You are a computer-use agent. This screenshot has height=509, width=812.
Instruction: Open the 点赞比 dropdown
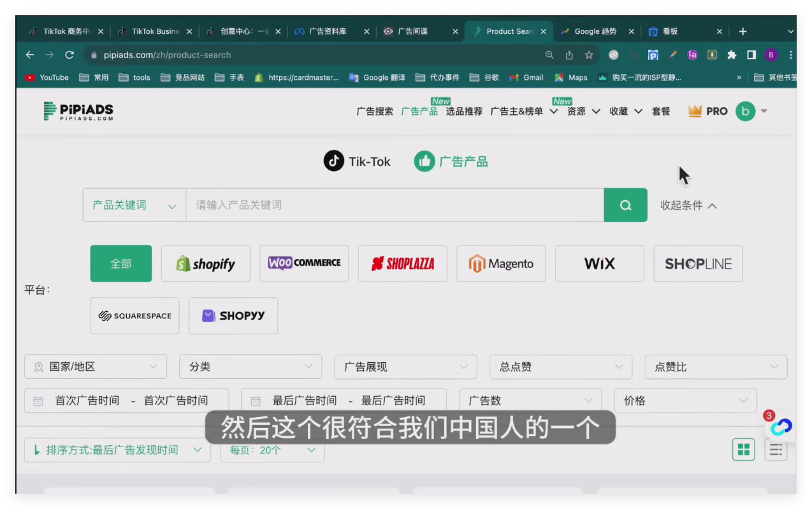coord(716,367)
